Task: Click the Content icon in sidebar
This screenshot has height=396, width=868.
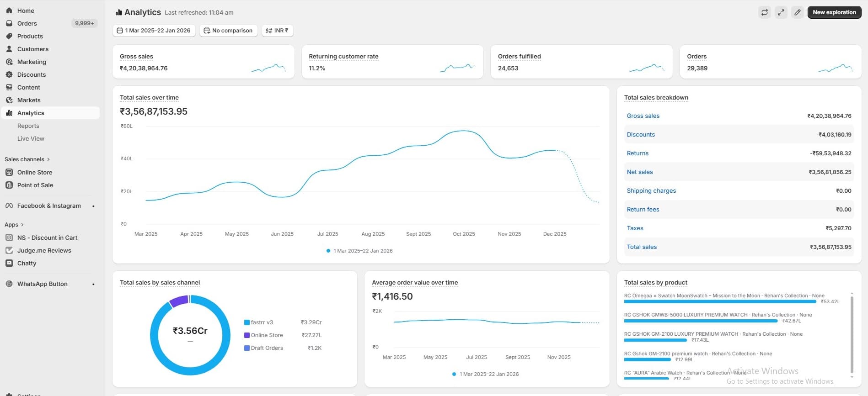Action: pos(9,87)
